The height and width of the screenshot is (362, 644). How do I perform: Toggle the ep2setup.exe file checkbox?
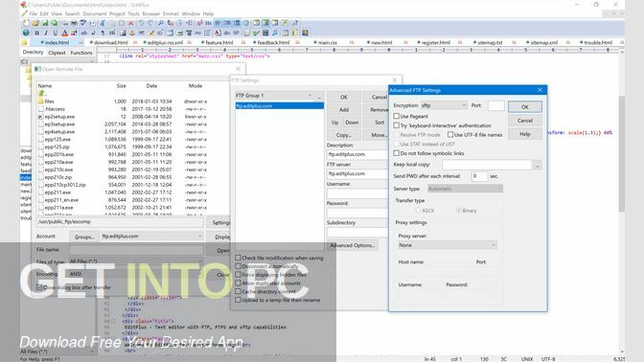click(x=40, y=117)
